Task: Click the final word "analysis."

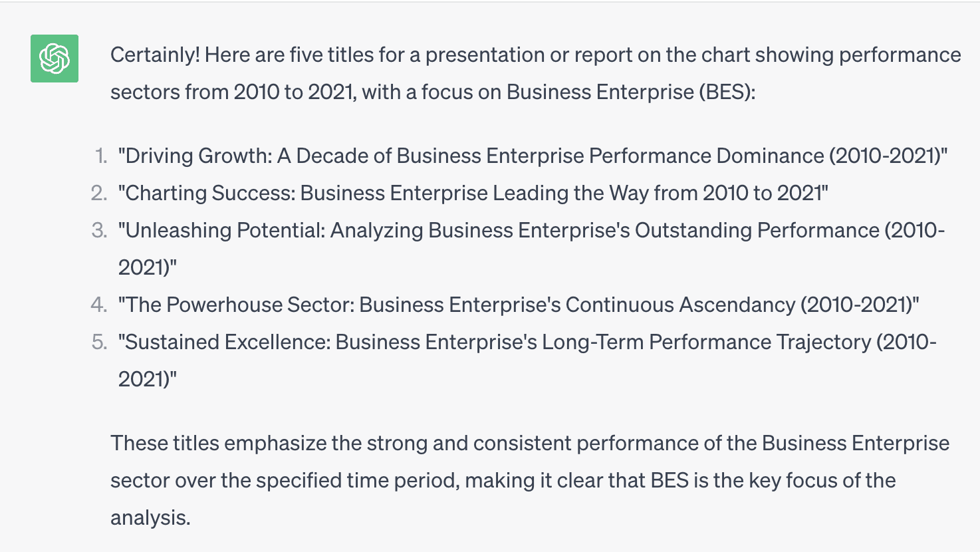Action: [150, 517]
